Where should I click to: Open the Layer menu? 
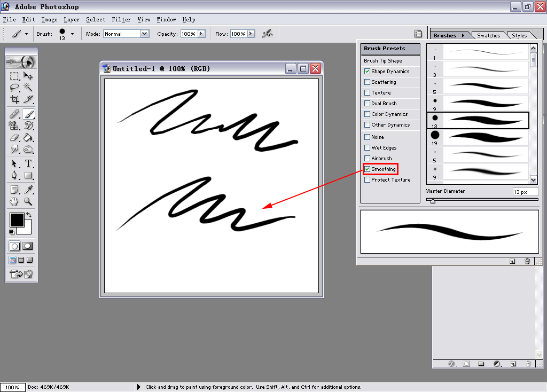[x=72, y=20]
